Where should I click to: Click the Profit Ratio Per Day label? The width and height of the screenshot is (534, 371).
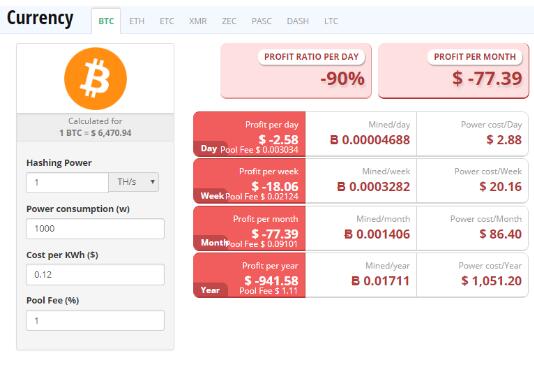click(311, 57)
